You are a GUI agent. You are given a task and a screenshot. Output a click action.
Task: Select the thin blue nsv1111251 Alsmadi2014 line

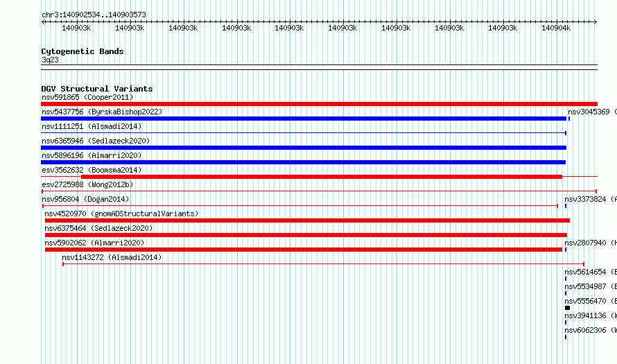point(304,133)
